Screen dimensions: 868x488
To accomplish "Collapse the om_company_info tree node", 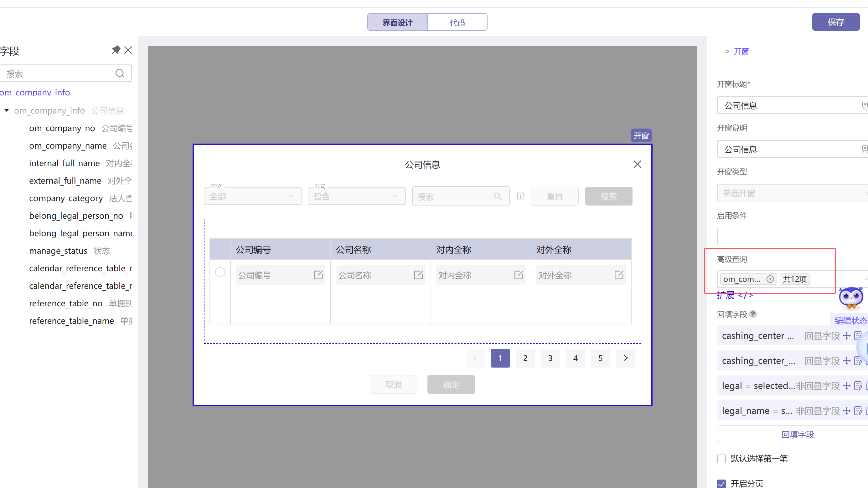I will (6, 110).
